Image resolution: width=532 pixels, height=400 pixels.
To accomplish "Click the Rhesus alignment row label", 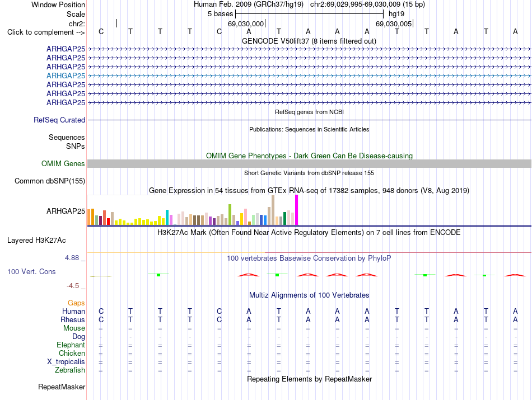I will point(73,319).
